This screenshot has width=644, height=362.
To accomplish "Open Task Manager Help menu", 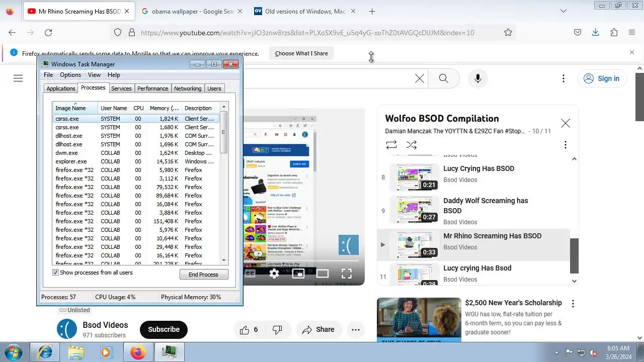I will [x=114, y=75].
